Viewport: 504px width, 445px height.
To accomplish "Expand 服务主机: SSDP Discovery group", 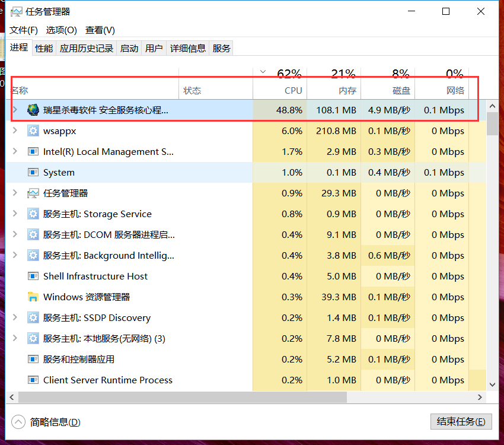I will click(15, 317).
